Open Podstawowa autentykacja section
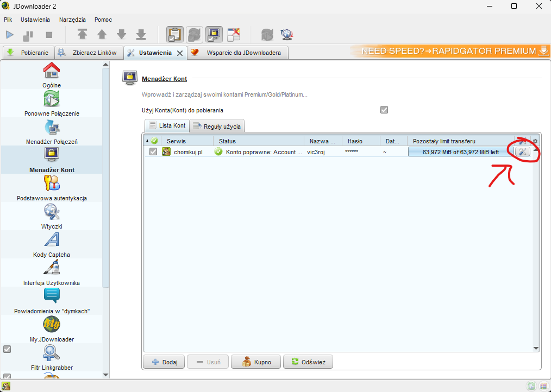This screenshot has width=551, height=392. point(52,188)
